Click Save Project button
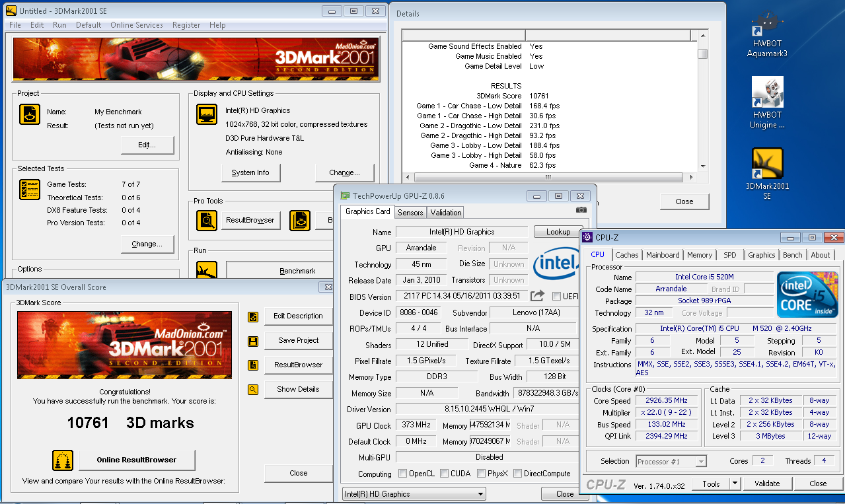Screen dimensions: 845x504 pos(298,341)
